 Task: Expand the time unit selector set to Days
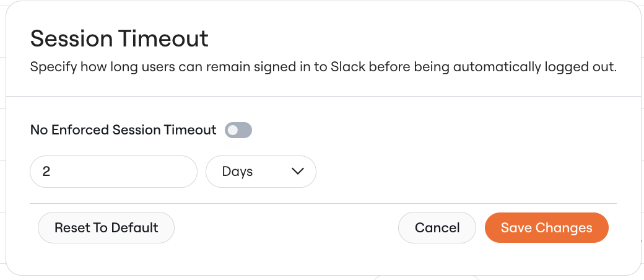tap(261, 172)
